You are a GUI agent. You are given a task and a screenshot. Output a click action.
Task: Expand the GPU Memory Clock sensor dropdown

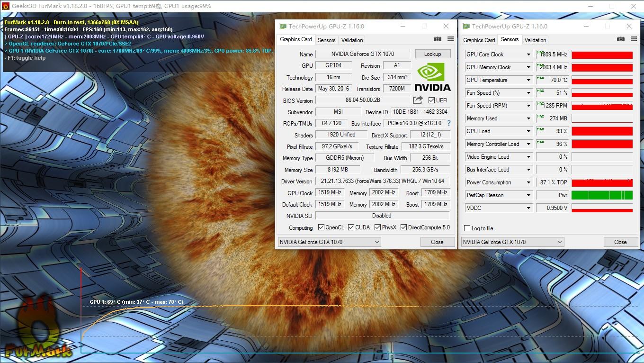click(528, 67)
